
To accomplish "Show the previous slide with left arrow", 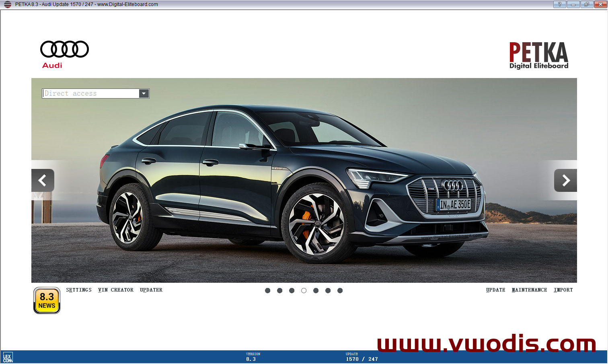I will point(43,180).
